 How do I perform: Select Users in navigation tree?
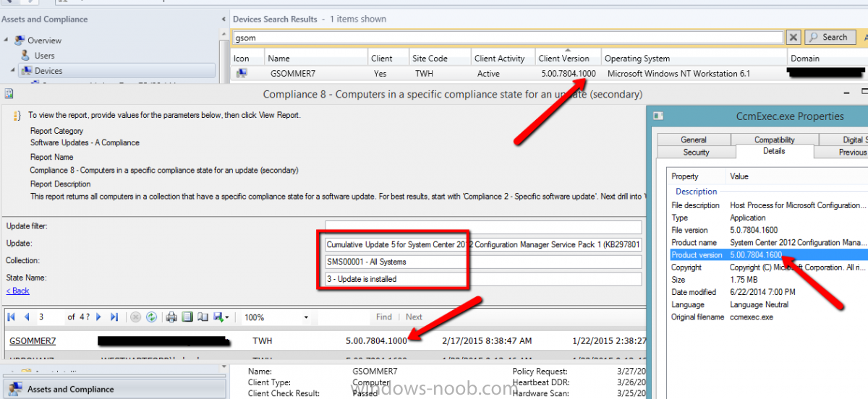point(44,56)
